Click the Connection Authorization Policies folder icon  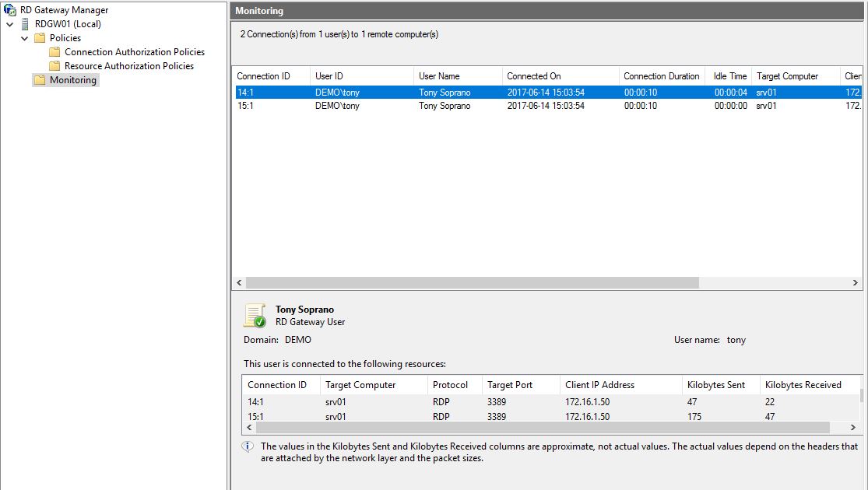click(x=54, y=52)
